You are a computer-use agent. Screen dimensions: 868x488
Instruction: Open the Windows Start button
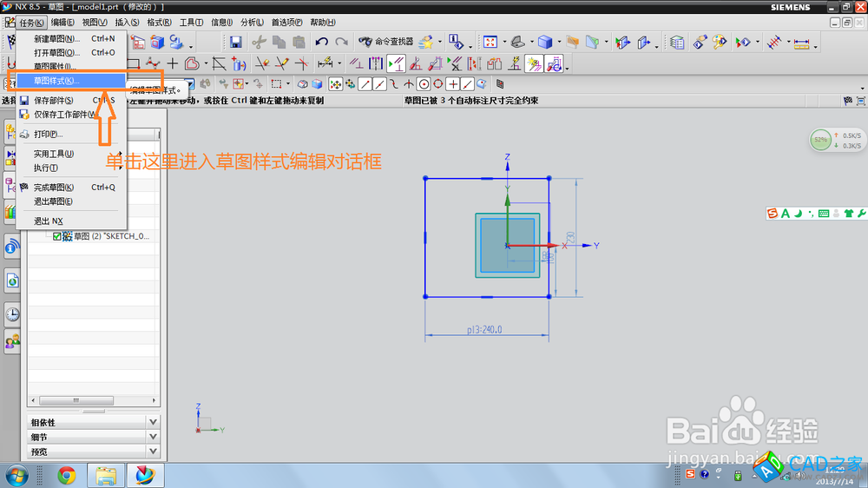[x=16, y=476]
